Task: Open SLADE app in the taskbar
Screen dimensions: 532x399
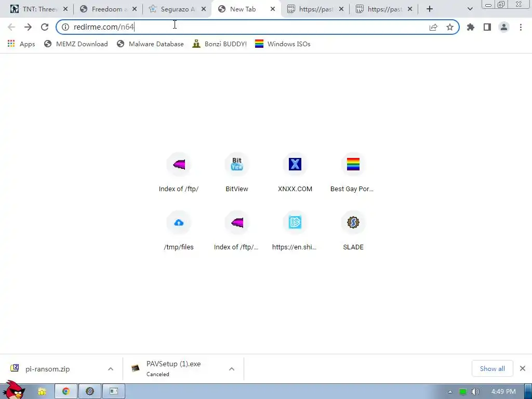Action: click(x=90, y=392)
